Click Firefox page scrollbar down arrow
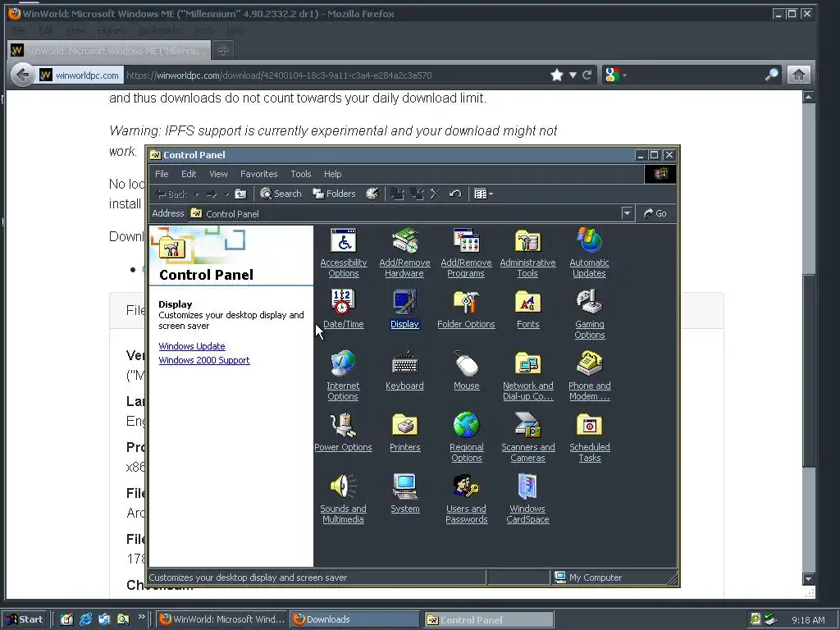 808,578
